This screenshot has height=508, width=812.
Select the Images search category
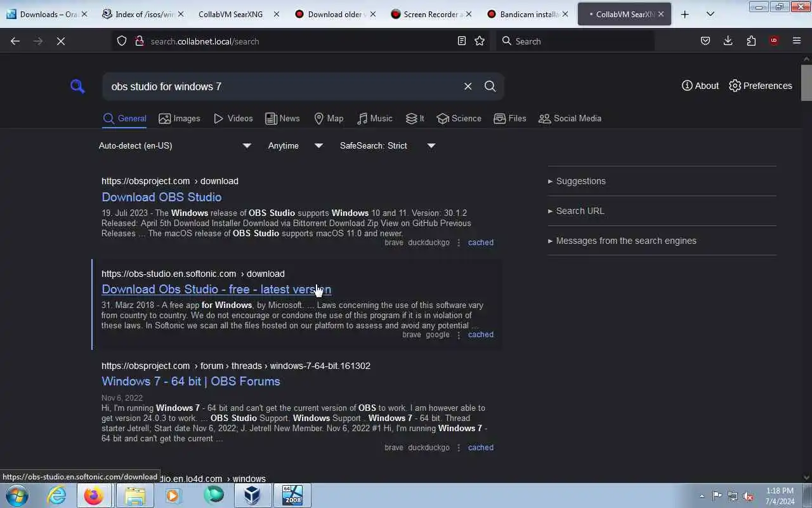tap(180, 118)
